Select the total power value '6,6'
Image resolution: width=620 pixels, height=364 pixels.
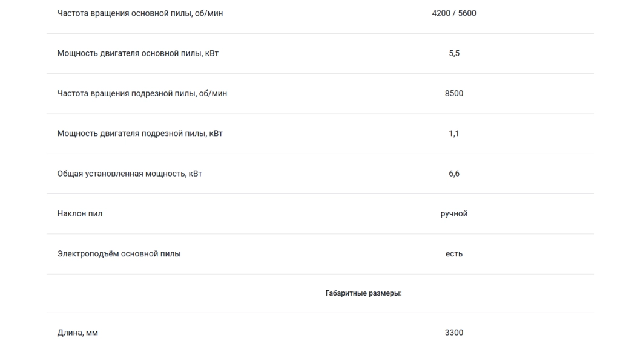click(454, 174)
